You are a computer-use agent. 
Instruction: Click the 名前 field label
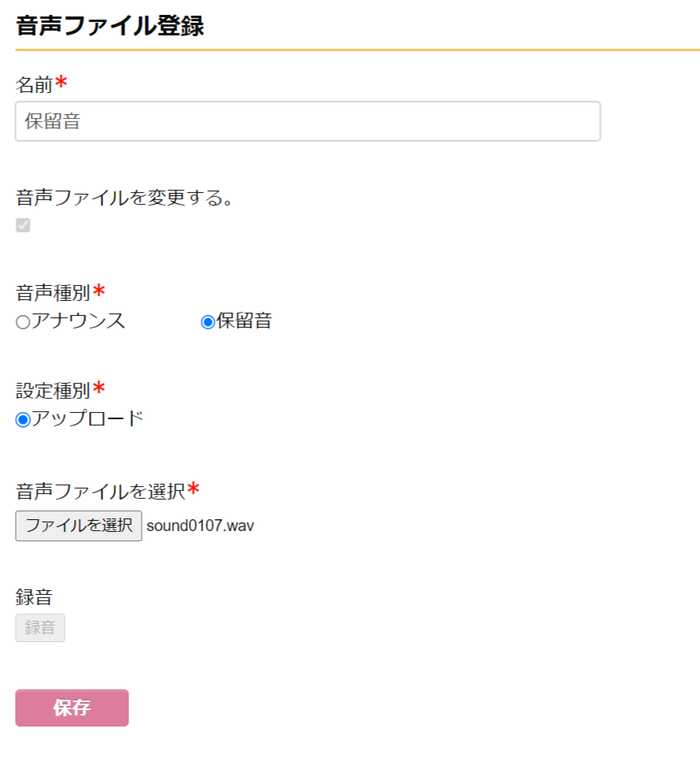pyautogui.click(x=34, y=85)
